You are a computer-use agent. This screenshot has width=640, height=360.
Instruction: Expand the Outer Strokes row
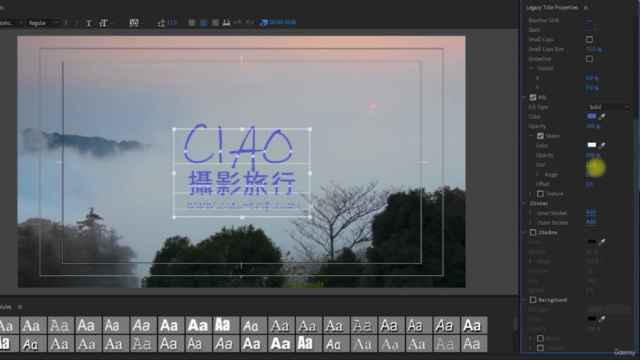(x=531, y=223)
